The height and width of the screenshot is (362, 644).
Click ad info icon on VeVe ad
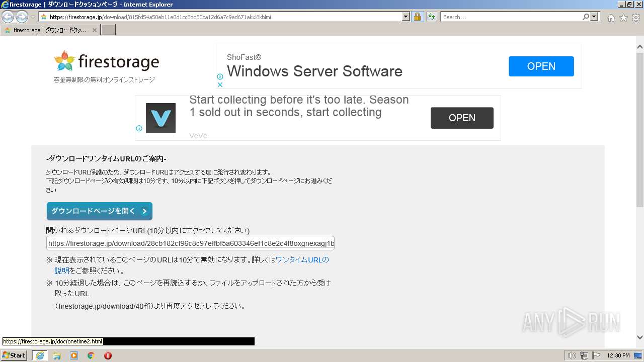(x=139, y=128)
